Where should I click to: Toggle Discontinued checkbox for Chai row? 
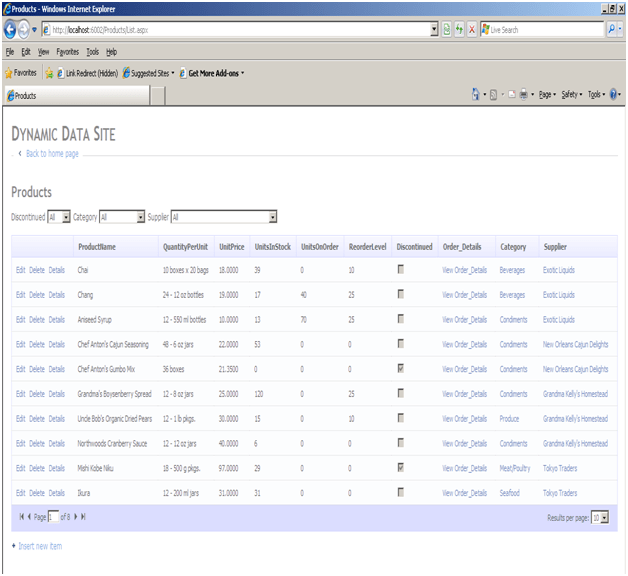coord(401,270)
